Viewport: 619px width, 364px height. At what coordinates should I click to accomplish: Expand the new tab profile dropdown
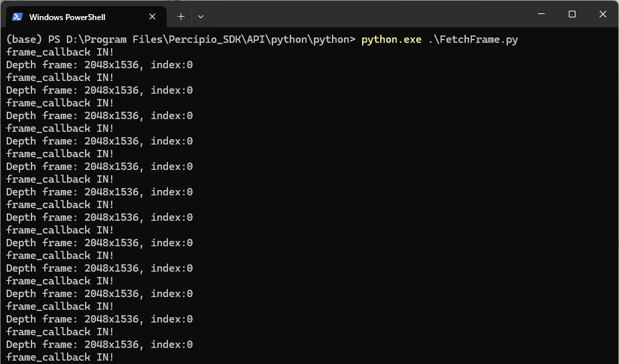(x=201, y=17)
